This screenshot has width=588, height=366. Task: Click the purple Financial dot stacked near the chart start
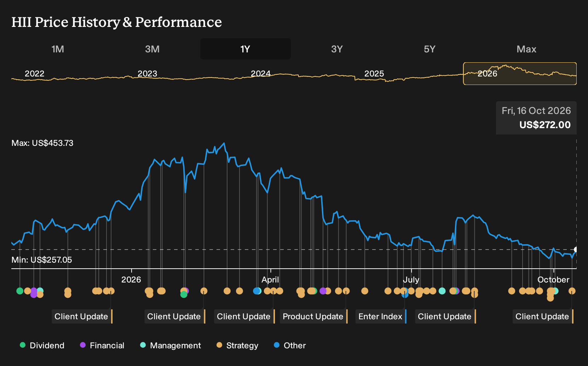click(34, 294)
